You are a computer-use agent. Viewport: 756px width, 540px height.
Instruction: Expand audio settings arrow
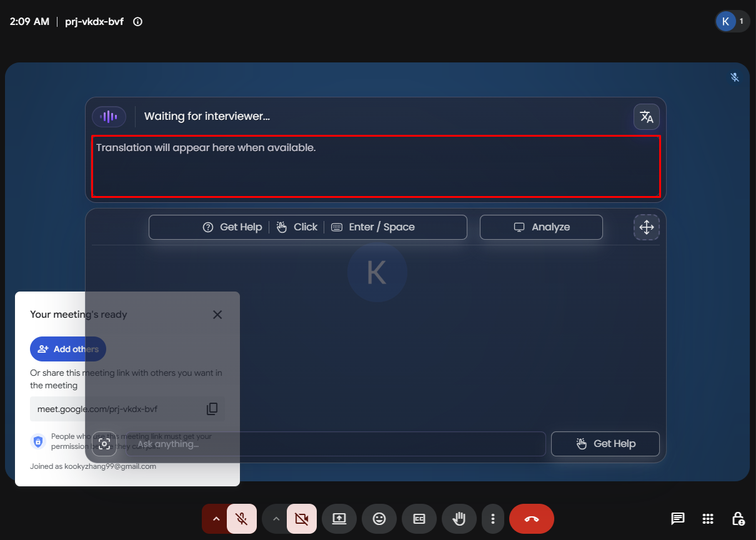click(x=216, y=519)
